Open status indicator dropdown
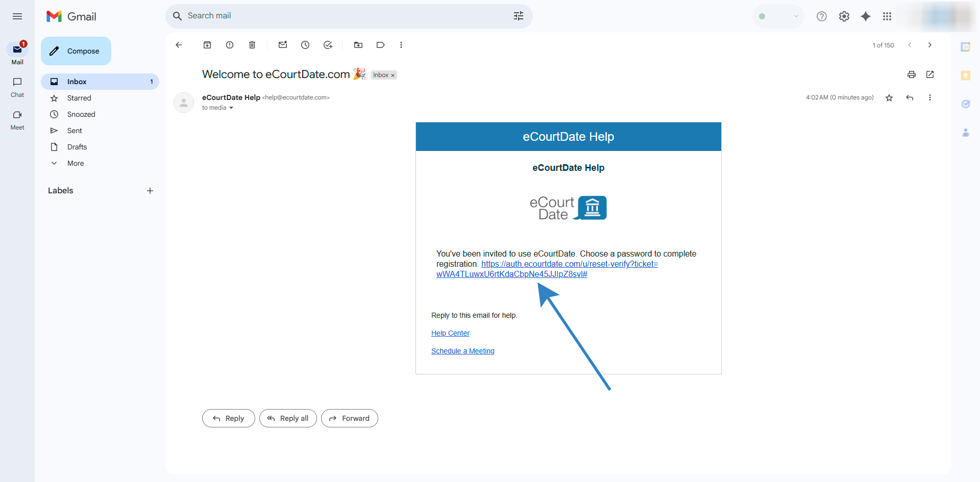This screenshot has height=482, width=980. 778,16
